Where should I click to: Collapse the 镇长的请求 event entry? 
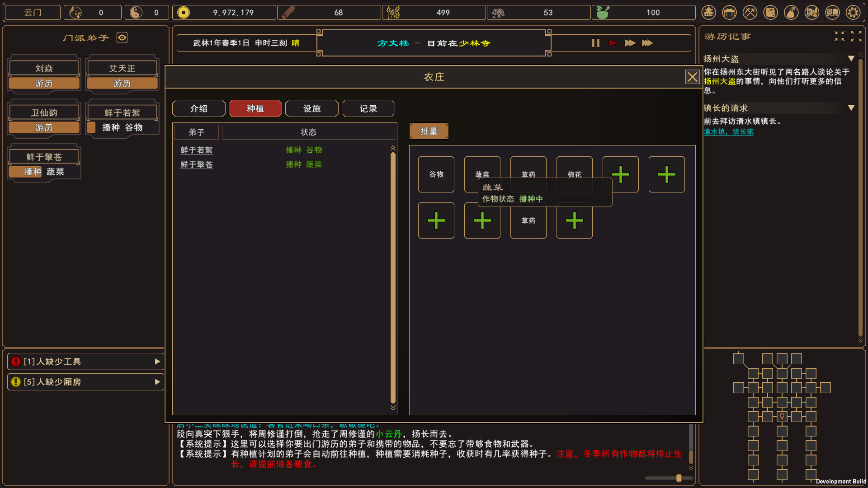[x=852, y=108]
